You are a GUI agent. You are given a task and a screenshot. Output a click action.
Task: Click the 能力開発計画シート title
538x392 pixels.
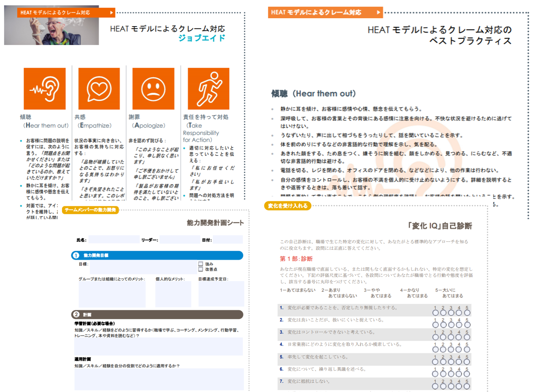pyautogui.click(x=215, y=223)
